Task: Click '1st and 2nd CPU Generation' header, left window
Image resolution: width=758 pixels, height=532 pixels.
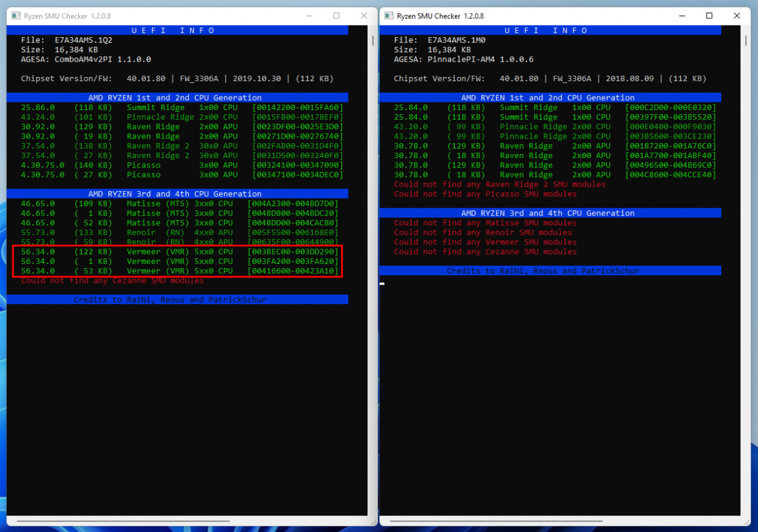Action: pyautogui.click(x=178, y=98)
